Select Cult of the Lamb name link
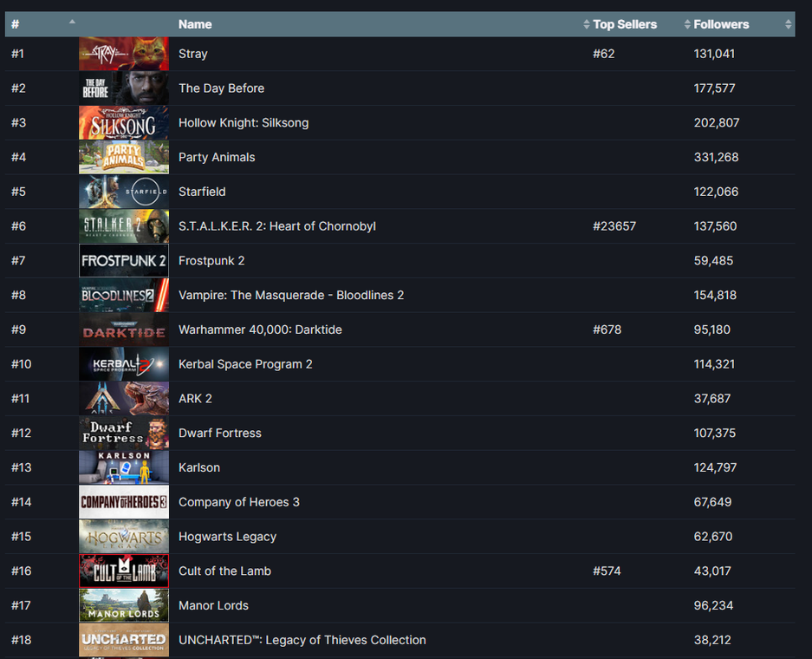Screen dimensions: 812x659 click(224, 571)
